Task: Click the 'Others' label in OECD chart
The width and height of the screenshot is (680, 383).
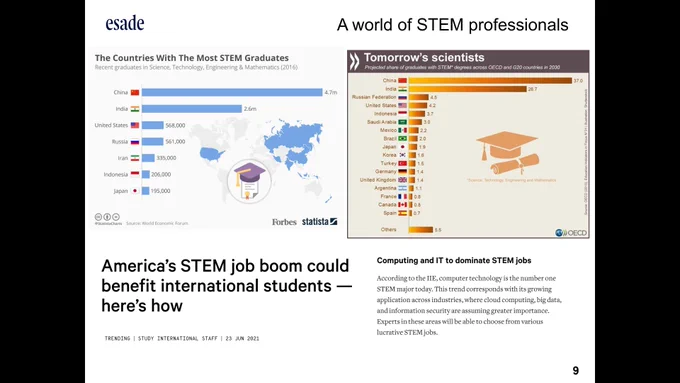Action: pos(388,229)
